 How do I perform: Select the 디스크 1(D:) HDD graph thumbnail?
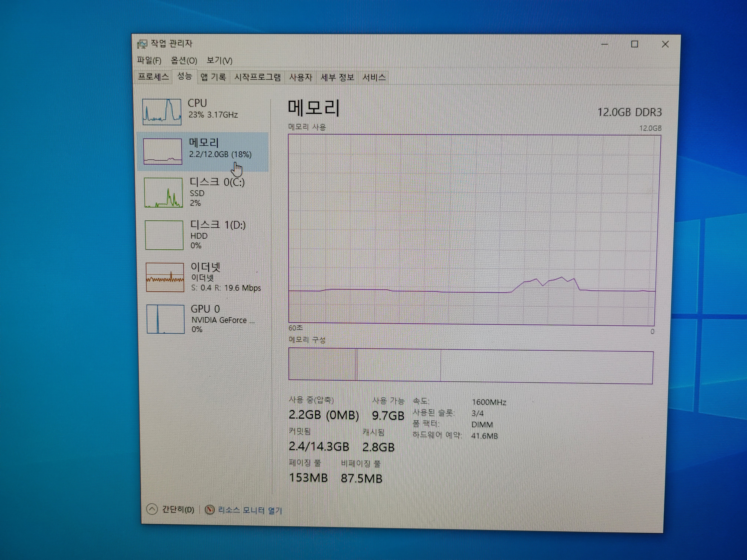click(x=164, y=235)
